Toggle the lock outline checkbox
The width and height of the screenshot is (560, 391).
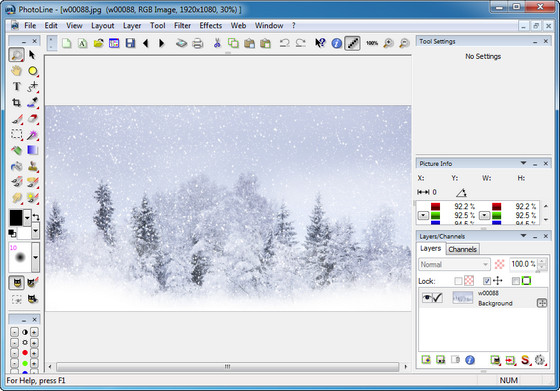pos(515,281)
